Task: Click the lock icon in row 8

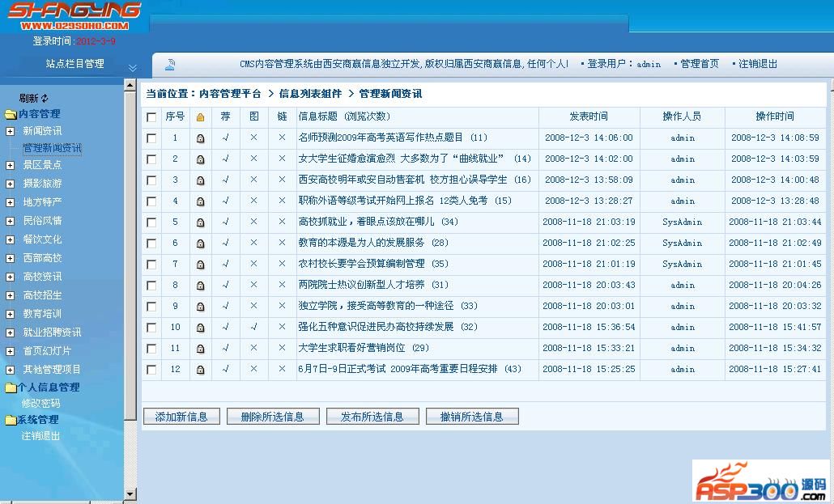Action: pos(201,286)
